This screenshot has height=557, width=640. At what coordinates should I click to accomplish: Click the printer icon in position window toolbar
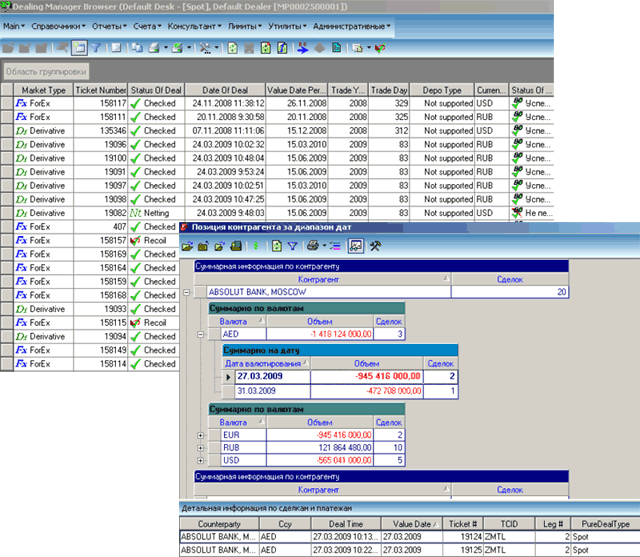point(313,246)
